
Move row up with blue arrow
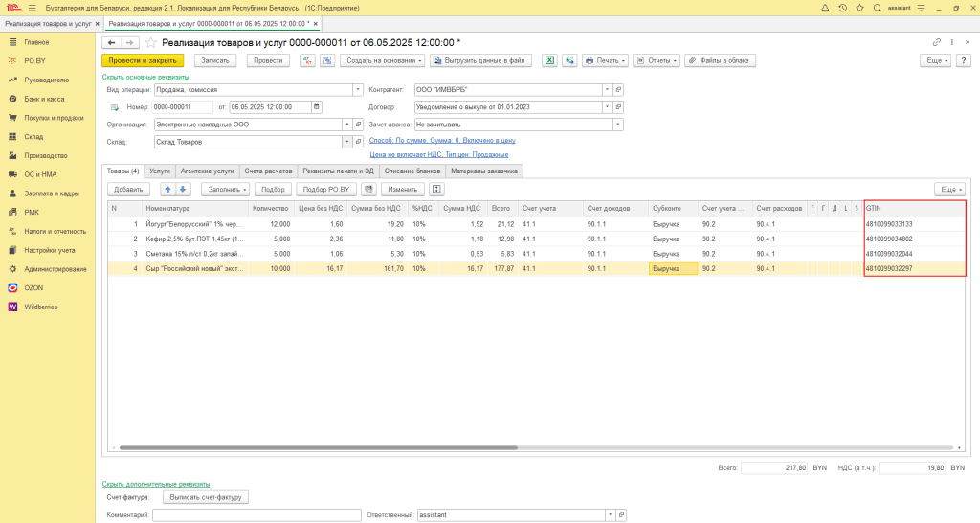coord(167,189)
